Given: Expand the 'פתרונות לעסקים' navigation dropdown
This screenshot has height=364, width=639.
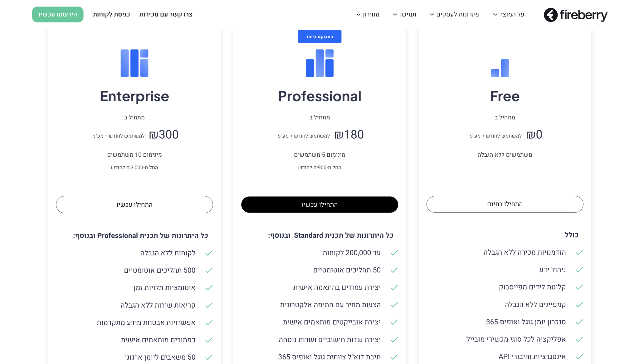Looking at the screenshot, I should [455, 14].
